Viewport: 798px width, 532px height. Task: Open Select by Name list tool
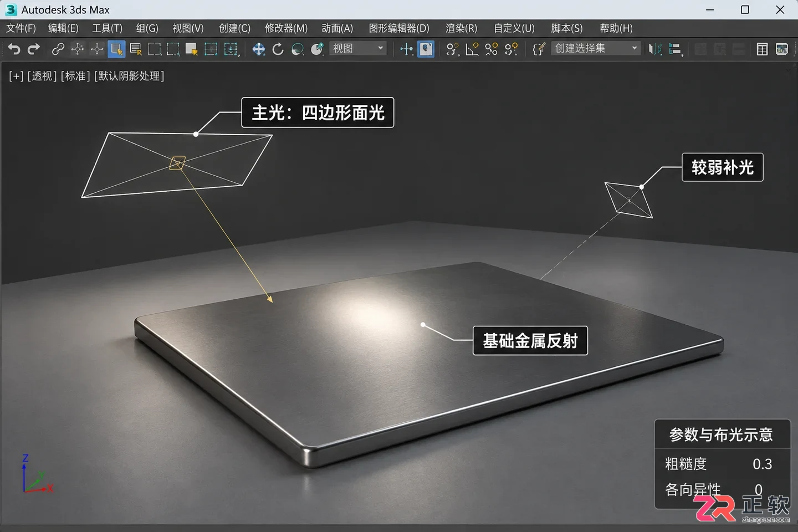(x=136, y=49)
